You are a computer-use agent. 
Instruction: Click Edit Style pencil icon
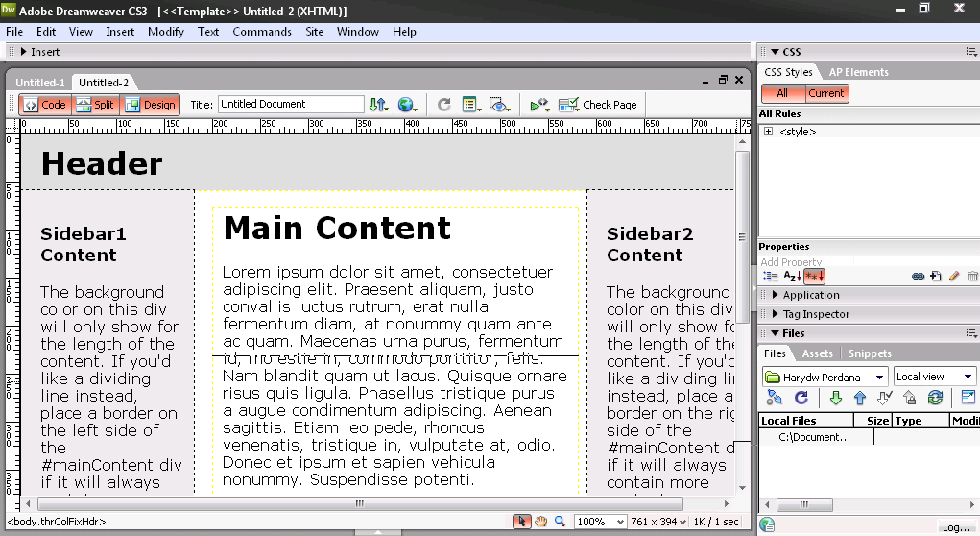954,276
